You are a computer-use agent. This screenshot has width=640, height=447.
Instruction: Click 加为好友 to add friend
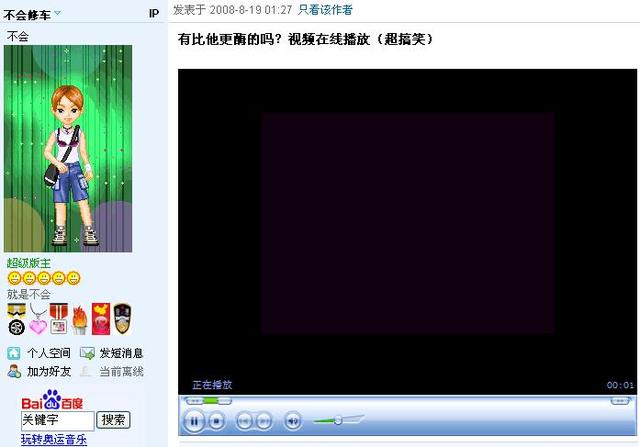(x=49, y=371)
